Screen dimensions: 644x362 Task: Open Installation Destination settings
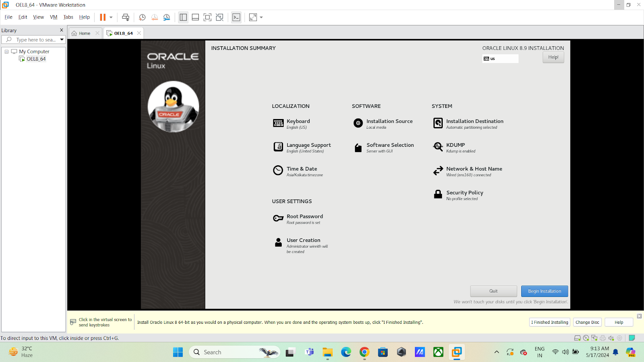[468, 124]
